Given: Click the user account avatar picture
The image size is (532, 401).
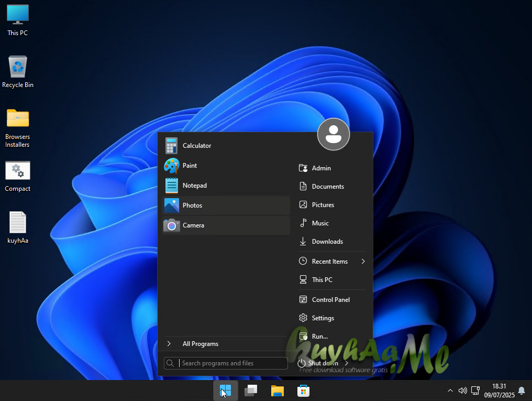Looking at the screenshot, I should pos(333,135).
